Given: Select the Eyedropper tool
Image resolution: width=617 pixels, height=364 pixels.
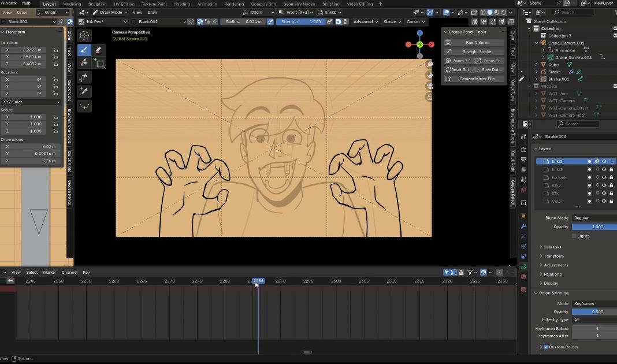Looking at the screenshot, I should coord(84,91).
